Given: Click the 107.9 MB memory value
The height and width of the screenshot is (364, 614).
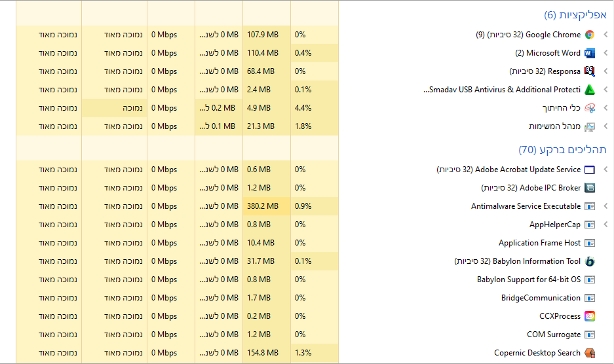Looking at the screenshot, I should [263, 35].
